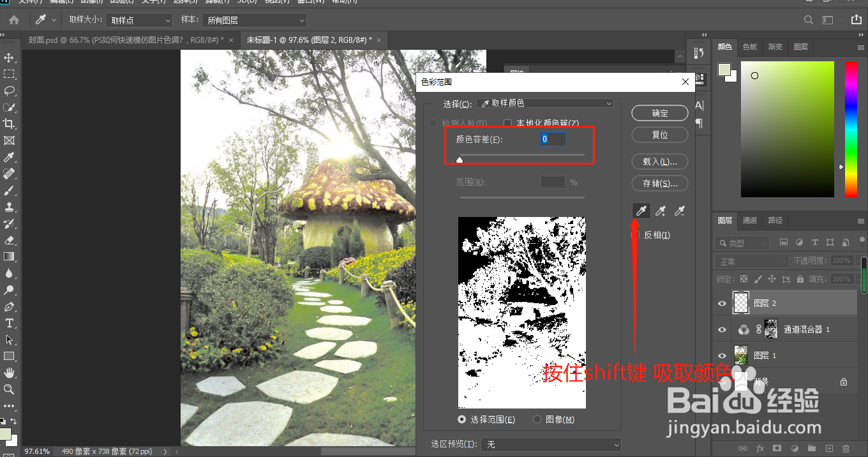The height and width of the screenshot is (457, 868).
Task: Select the Blur tool
Action: coord(9,273)
